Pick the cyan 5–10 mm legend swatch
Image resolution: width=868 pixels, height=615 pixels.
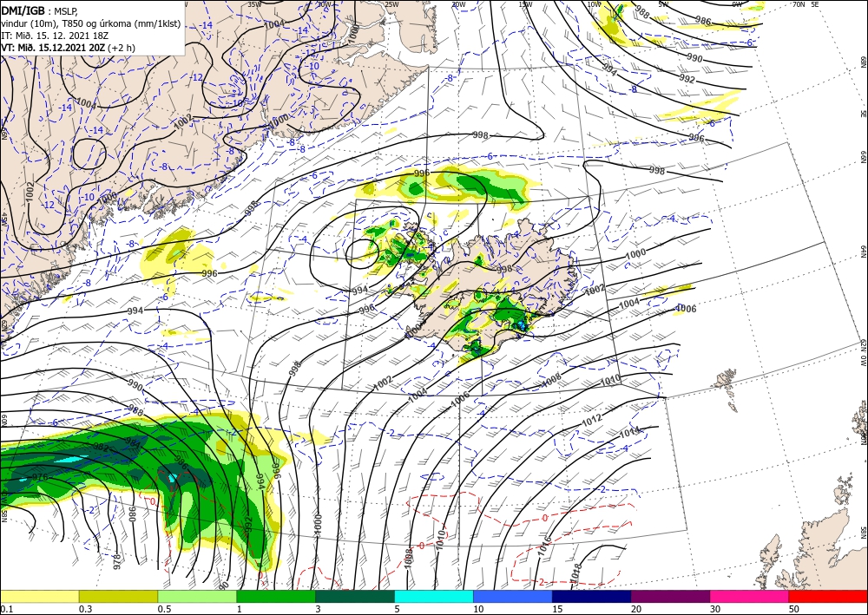click(x=434, y=596)
